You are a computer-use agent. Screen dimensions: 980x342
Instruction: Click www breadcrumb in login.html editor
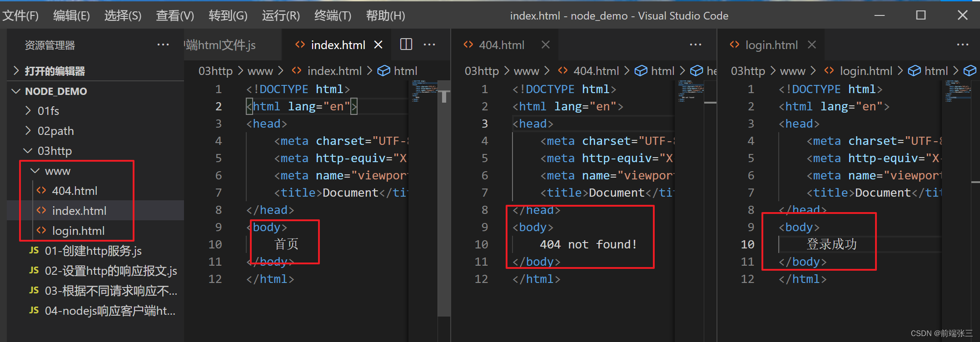[793, 71]
